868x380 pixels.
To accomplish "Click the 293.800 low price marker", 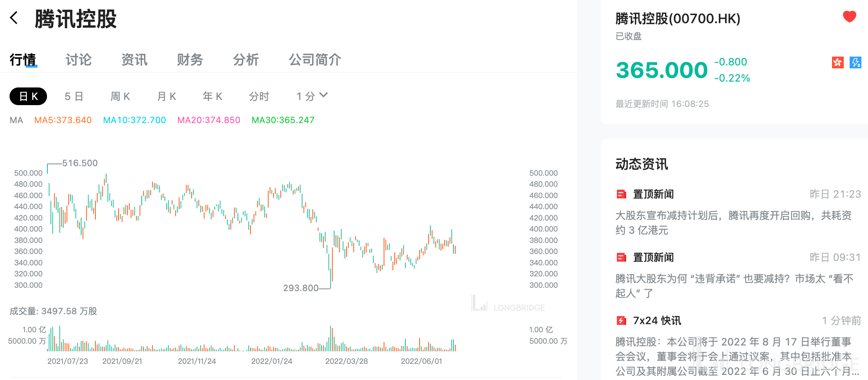I will click(x=301, y=288).
